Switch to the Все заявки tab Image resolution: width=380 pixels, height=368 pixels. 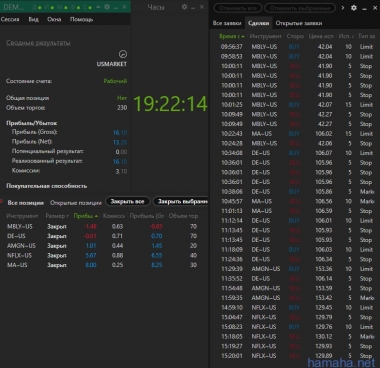point(227,23)
